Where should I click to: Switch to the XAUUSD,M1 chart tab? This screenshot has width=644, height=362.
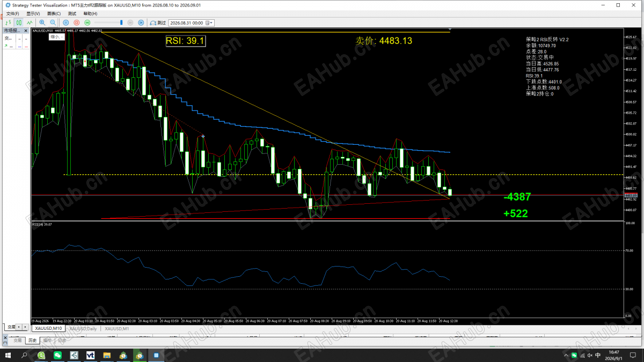coord(117,328)
